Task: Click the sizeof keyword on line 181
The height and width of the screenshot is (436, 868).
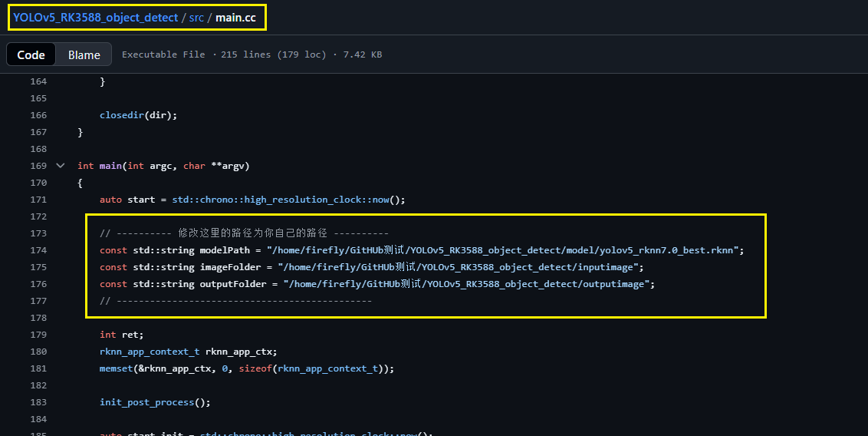Action: (x=255, y=368)
